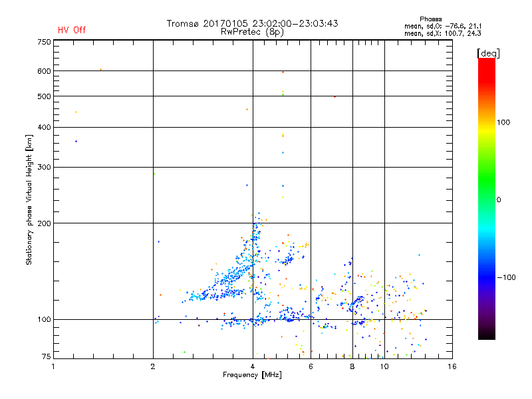Click the 'RwPretec (8p)' subtitle
The height and width of the screenshot is (399, 532).
pos(252,32)
